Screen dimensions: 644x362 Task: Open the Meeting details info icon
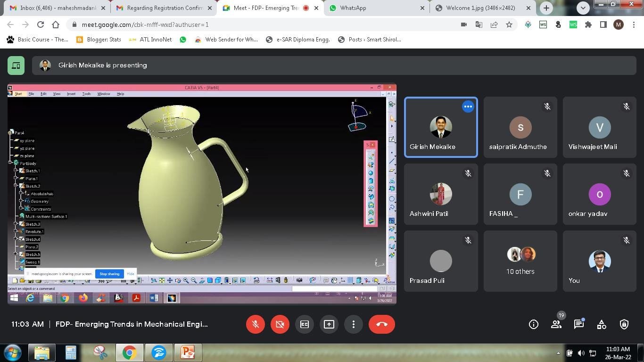(x=534, y=324)
